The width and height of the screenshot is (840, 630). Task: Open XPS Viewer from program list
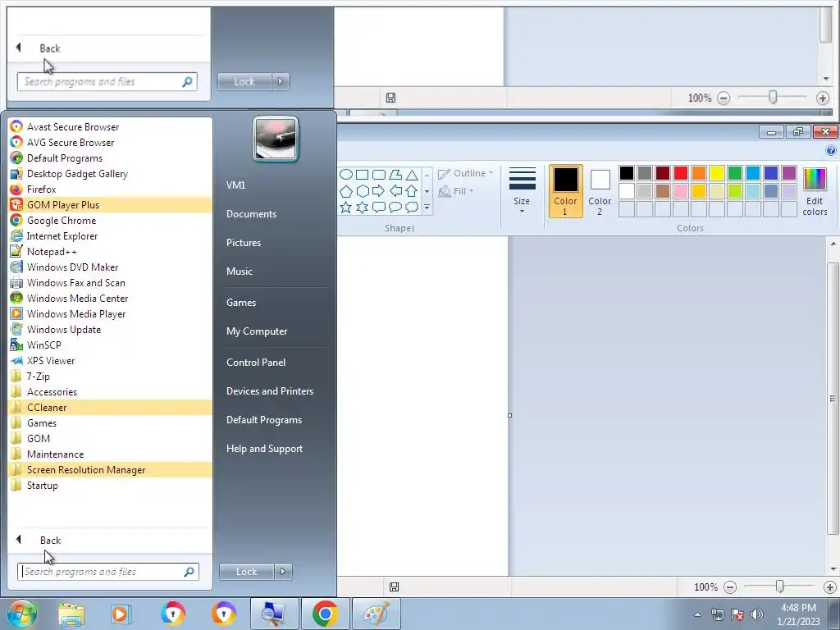(110, 361)
